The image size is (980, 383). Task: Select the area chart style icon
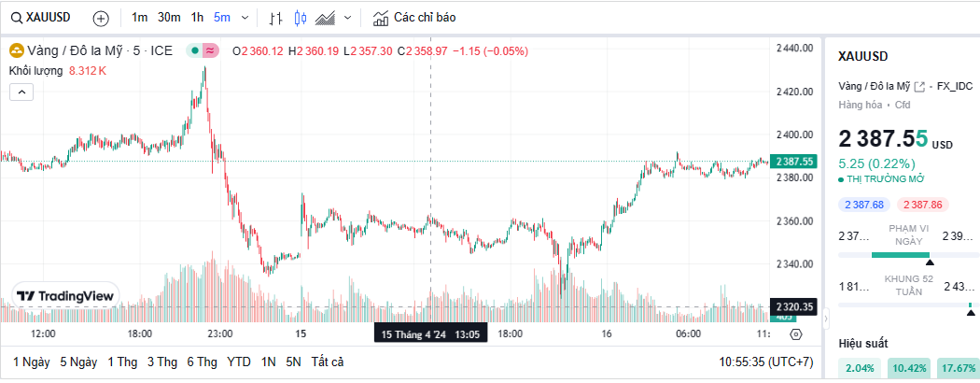pyautogui.click(x=326, y=18)
